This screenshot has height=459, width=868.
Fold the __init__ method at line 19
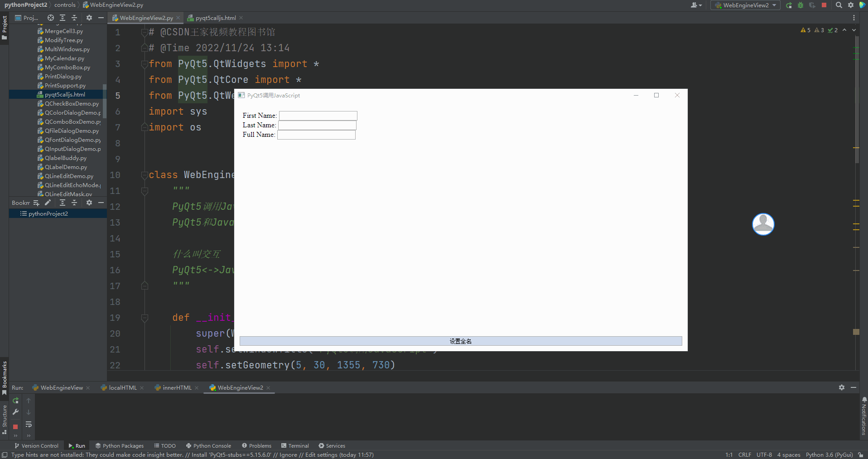pos(145,318)
